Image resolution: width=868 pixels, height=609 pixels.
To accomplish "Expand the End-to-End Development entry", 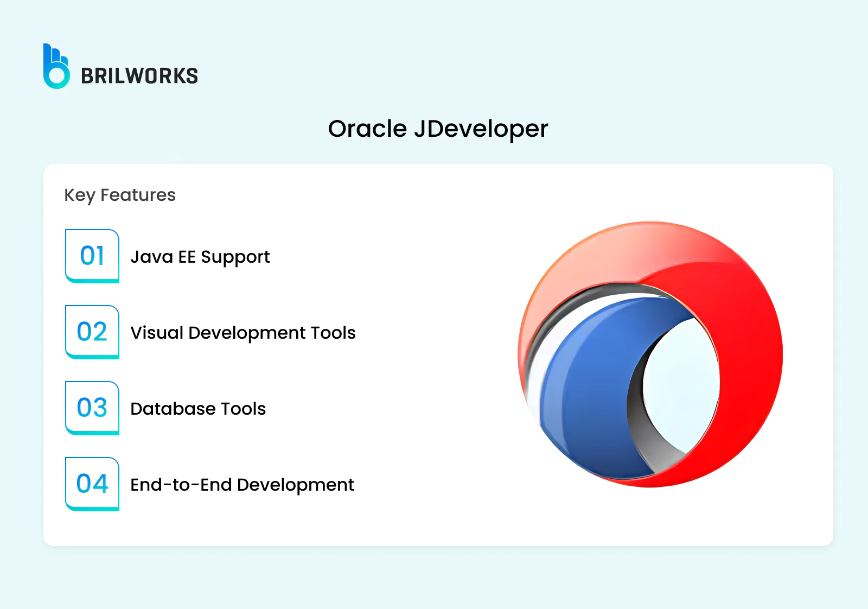I will pyautogui.click(x=241, y=485).
